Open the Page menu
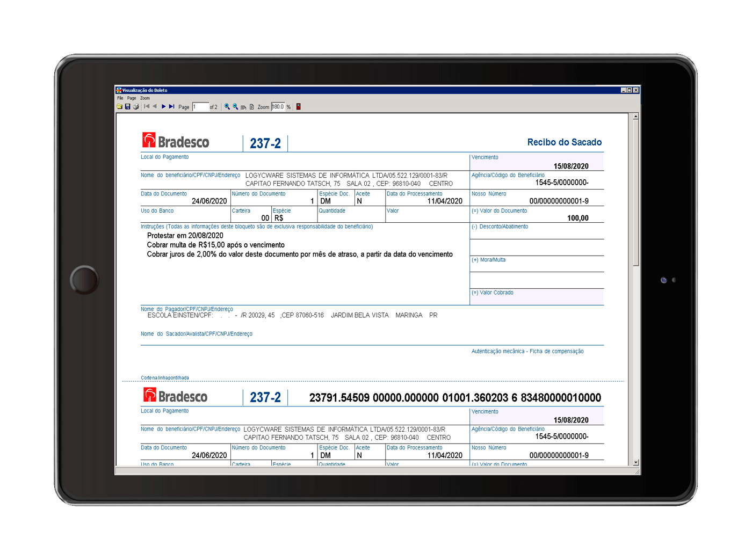The image size is (752, 560). (x=132, y=98)
